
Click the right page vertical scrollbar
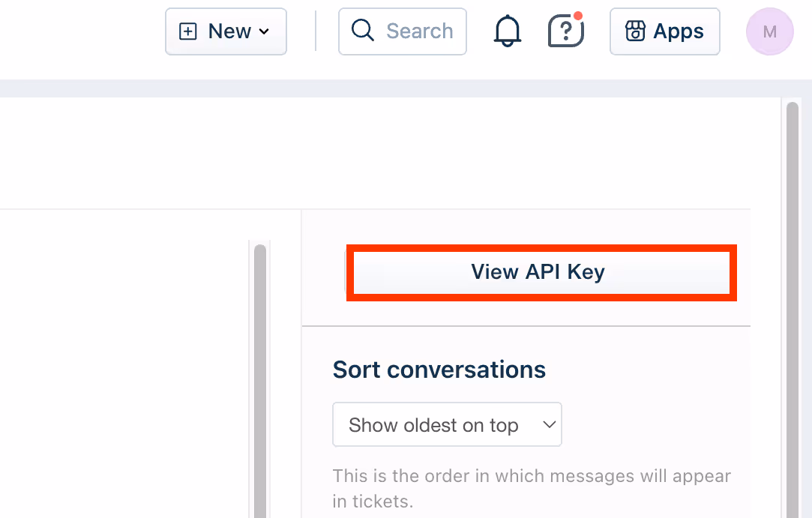(x=793, y=310)
